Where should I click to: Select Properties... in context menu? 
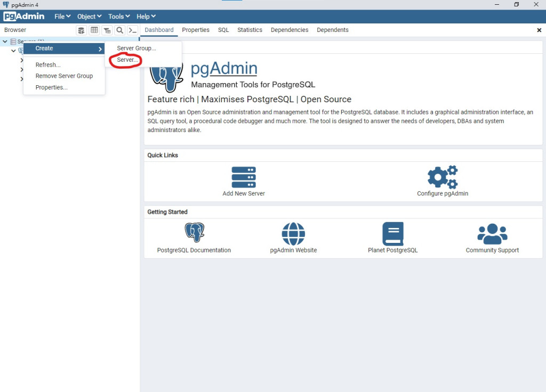point(64,87)
